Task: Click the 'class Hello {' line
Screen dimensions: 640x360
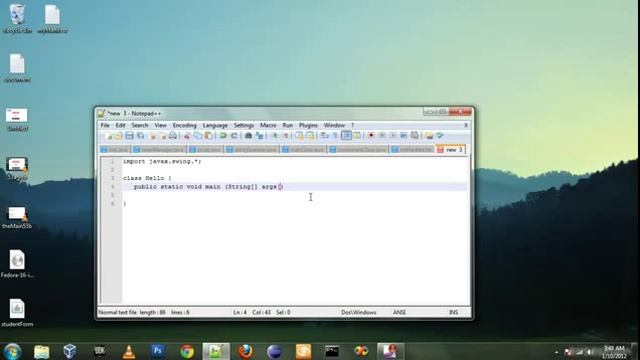Action: tap(147, 178)
